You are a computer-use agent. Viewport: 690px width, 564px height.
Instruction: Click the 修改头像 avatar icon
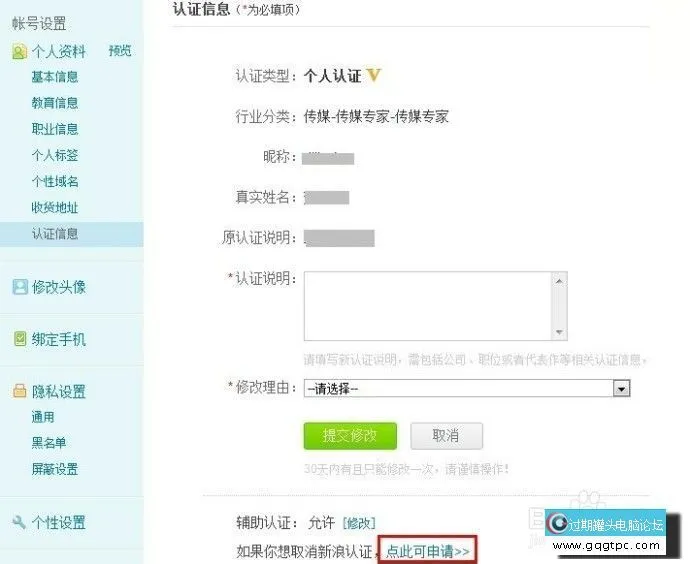point(20,287)
